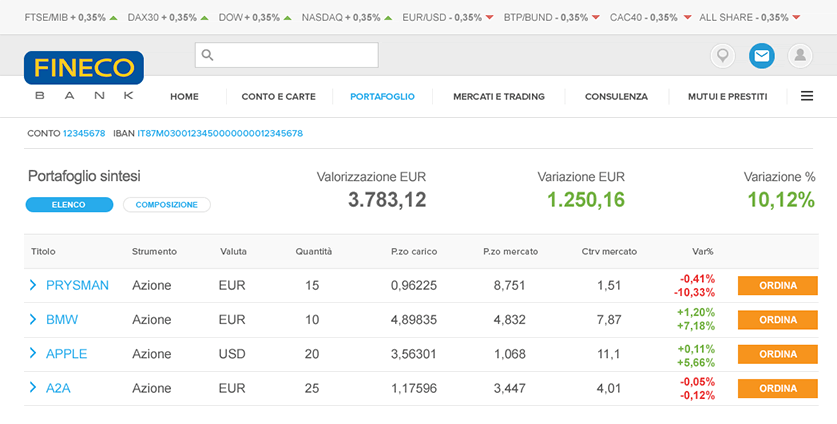The image size is (837, 424).
Task: Click PRYSMAN variation -10,33%
Action: [x=694, y=293]
